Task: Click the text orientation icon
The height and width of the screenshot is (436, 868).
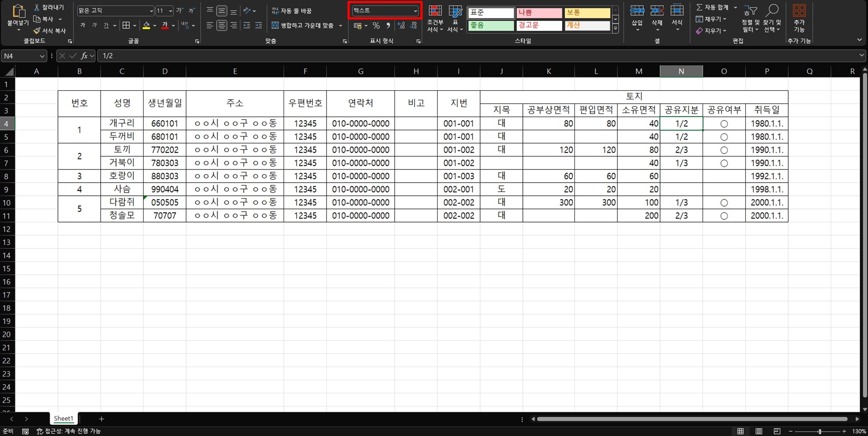Action: [x=247, y=10]
